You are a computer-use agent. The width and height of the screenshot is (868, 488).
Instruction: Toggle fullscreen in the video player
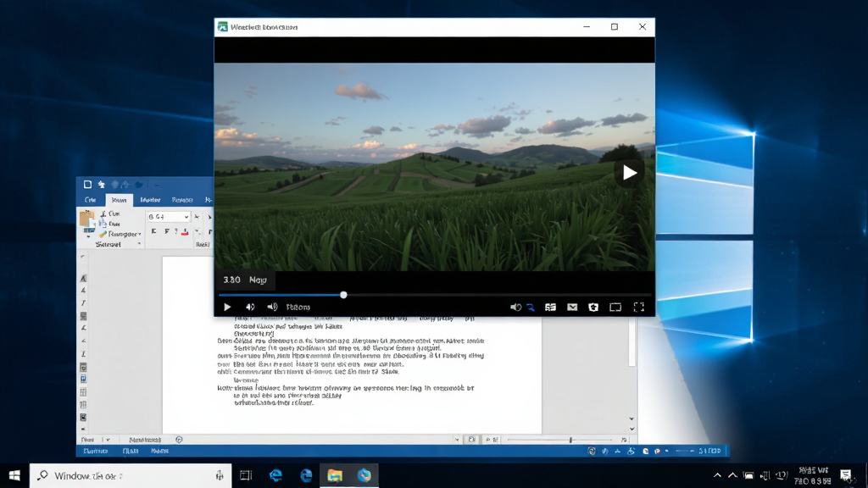pos(639,307)
